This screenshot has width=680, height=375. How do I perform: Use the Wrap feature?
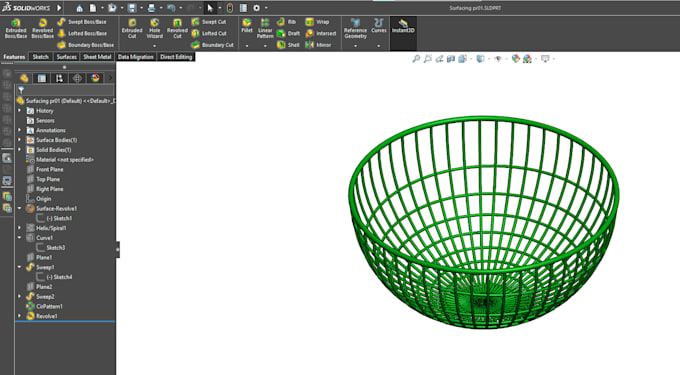pos(317,22)
